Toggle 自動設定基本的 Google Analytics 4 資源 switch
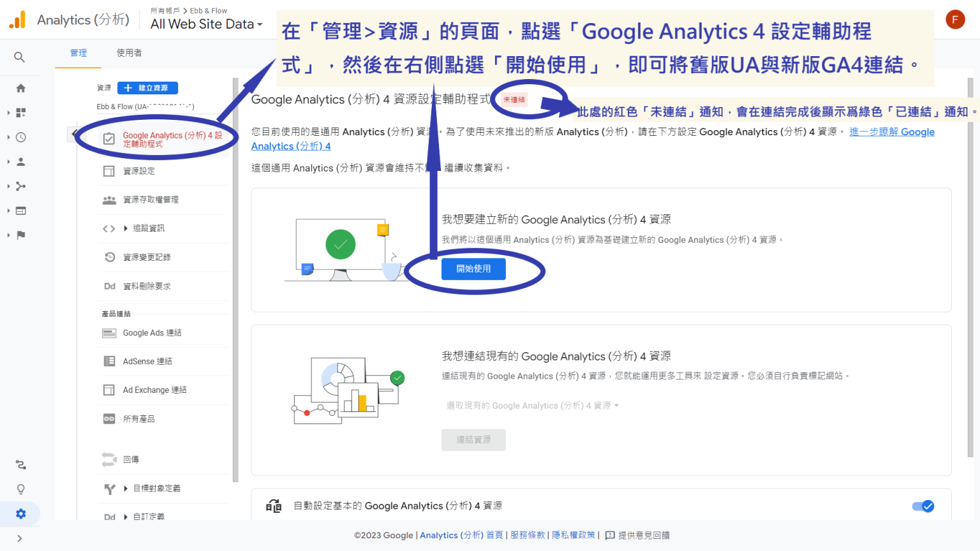The height and width of the screenshot is (551, 980). 923,506
